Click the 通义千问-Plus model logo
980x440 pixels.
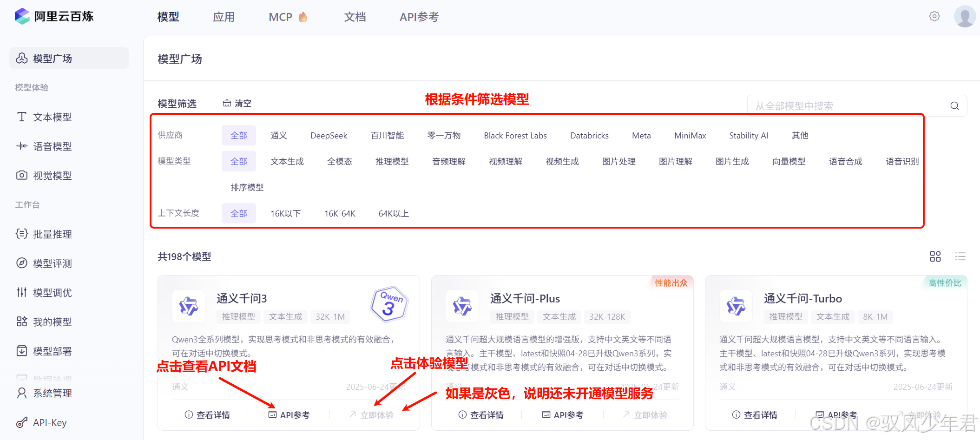pos(462,306)
